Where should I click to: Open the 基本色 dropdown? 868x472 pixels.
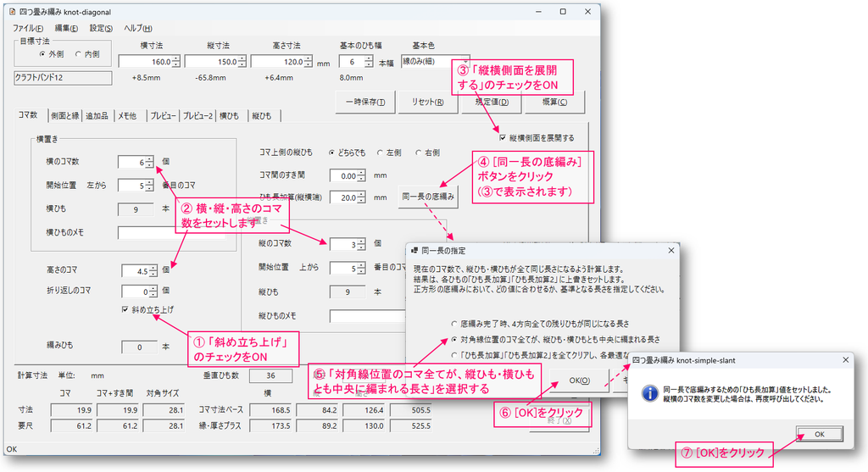click(435, 61)
